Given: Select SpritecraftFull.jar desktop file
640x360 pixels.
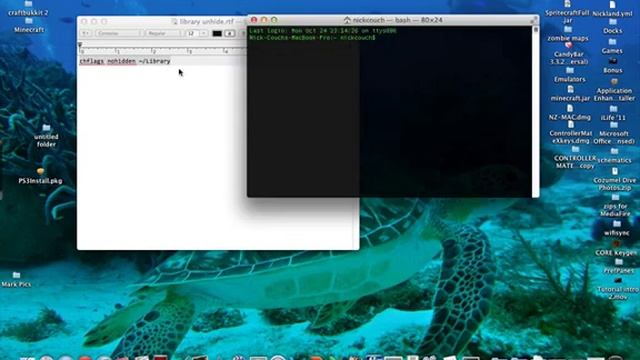Looking at the screenshot, I should click(x=567, y=12).
